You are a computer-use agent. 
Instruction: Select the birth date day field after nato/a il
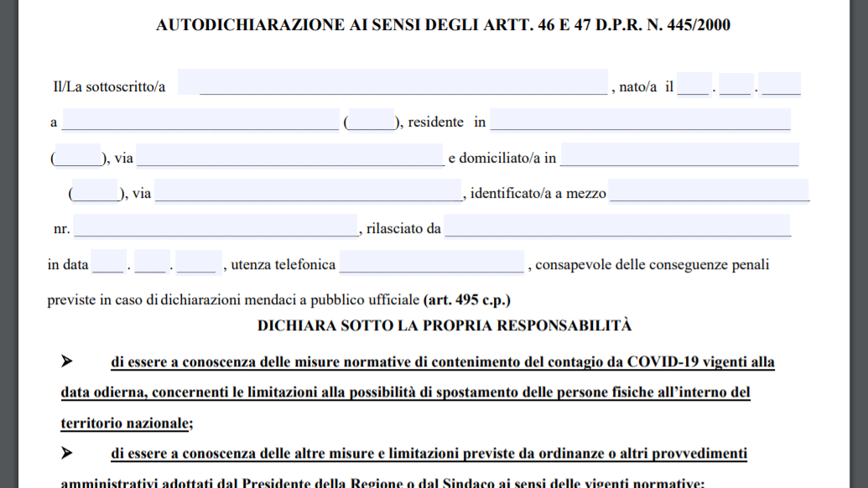coord(694,84)
